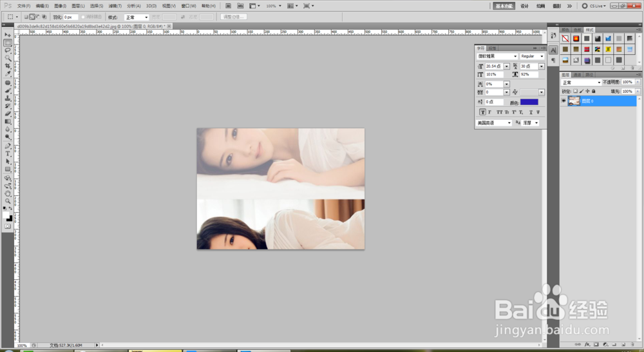Open the layer blend mode dropdown 正常

581,83
